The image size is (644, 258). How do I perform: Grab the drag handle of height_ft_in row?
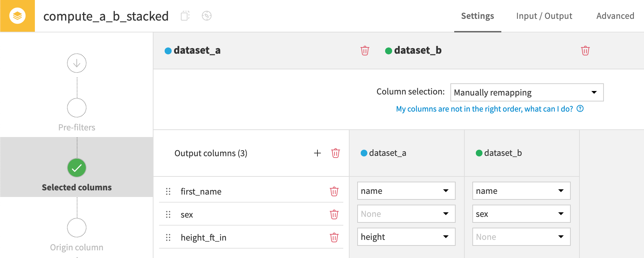click(x=168, y=237)
